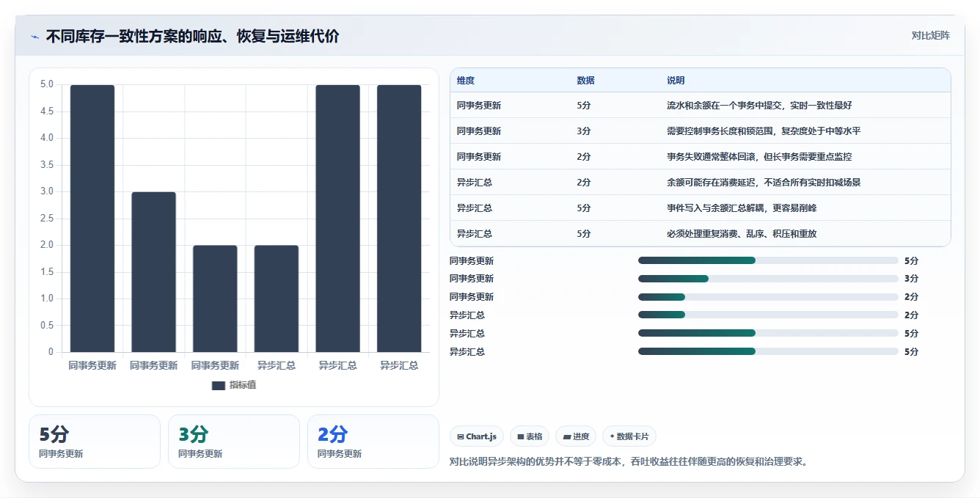This screenshot has width=980, height=498.
Task: Click the 3分 cell in the 需要控制事务长度 row
Action: (584, 131)
